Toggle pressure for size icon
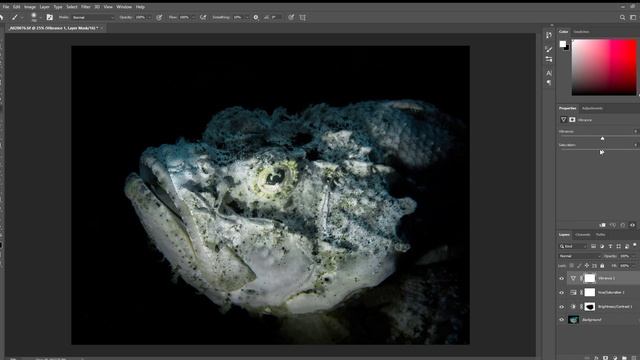The image size is (640, 360). coord(291,18)
